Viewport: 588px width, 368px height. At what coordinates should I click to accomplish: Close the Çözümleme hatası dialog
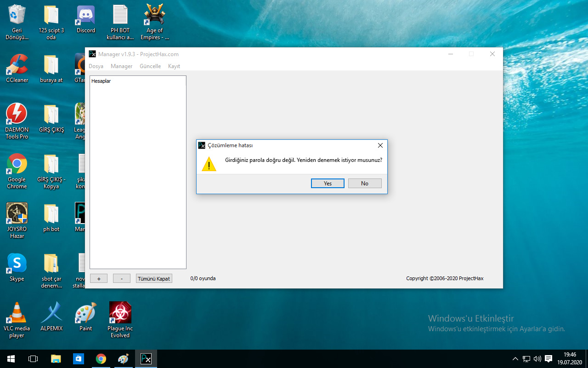380,145
